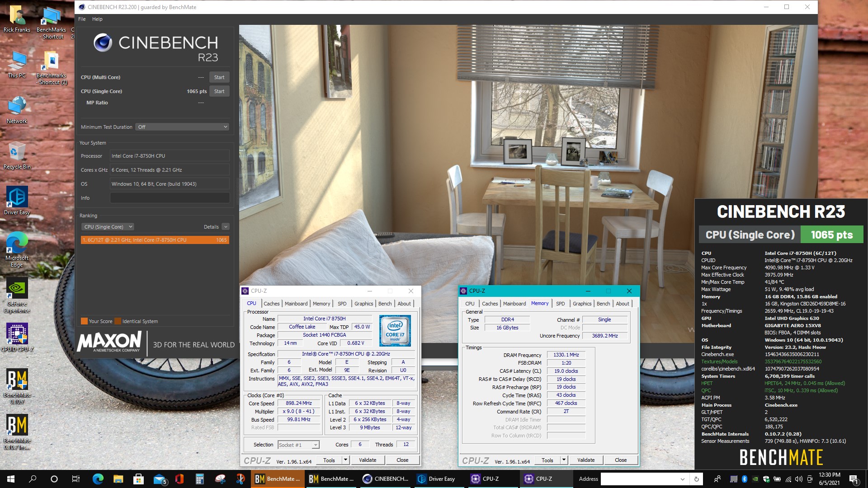Open Help menu in Cinebench

97,19
